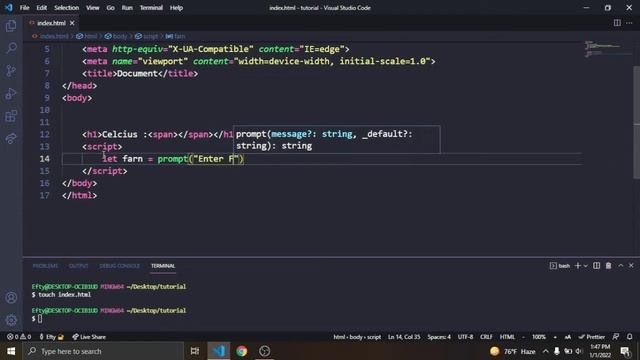
Task: Click the New Terminal plus icon
Action: click(578, 266)
